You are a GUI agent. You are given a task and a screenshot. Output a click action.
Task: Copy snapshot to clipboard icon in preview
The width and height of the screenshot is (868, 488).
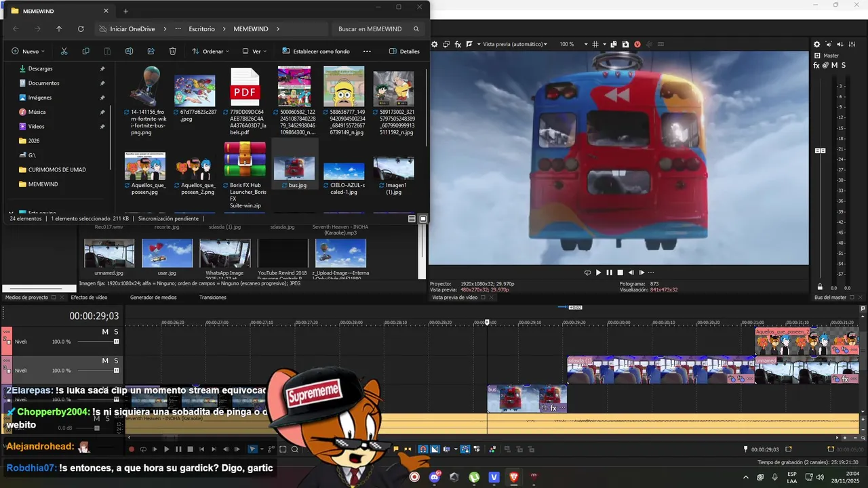[614, 44]
